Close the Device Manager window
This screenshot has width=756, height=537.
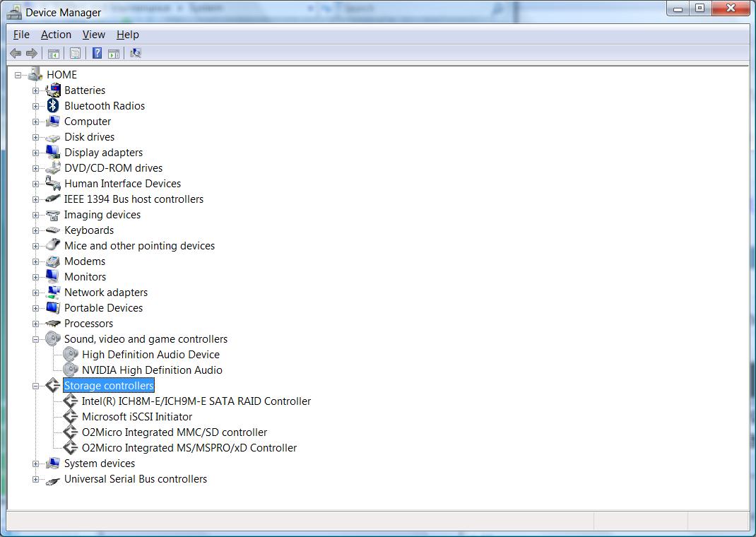click(x=731, y=8)
